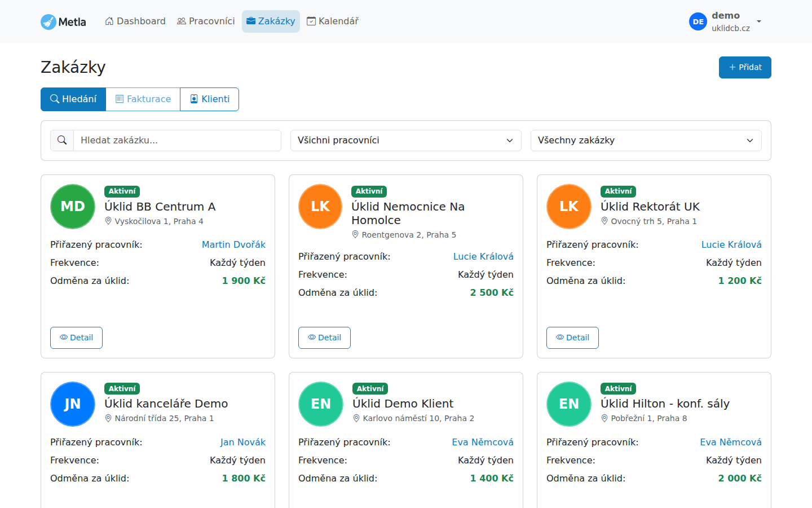Click location pin next to Vyskočilova 1

pyautogui.click(x=108, y=221)
